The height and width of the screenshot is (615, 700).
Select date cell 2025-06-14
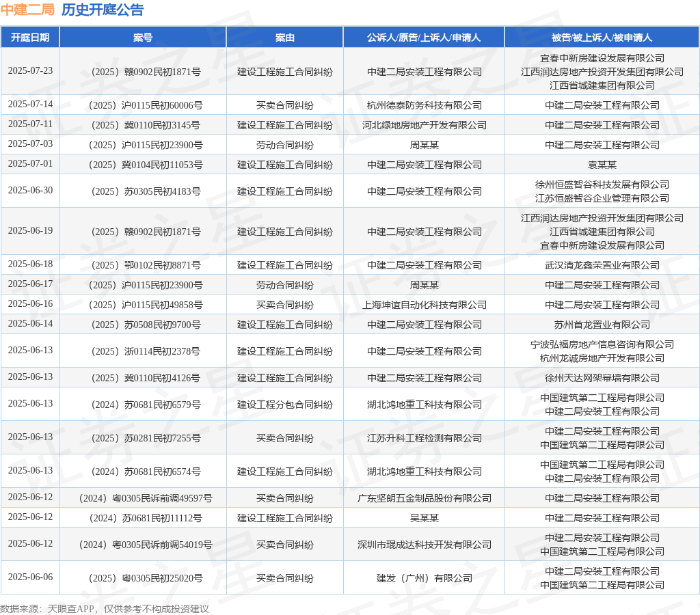30,323
